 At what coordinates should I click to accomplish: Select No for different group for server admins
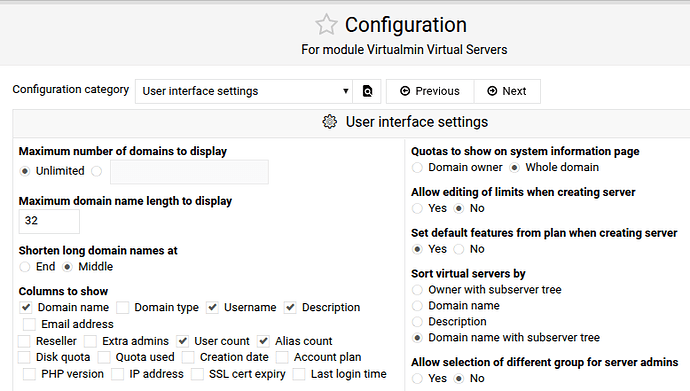click(x=459, y=378)
